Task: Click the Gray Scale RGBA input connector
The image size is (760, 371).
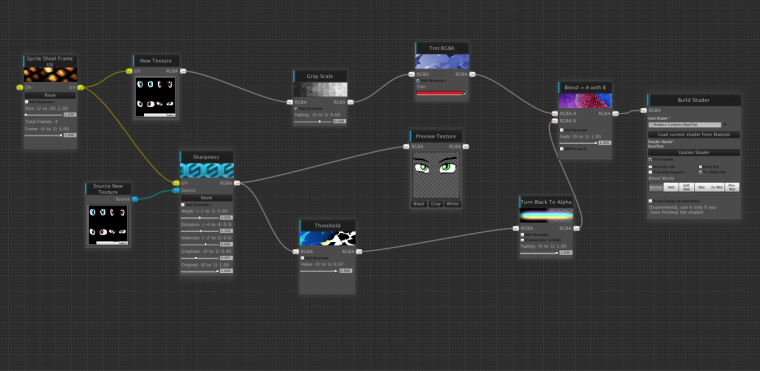Action: pyautogui.click(x=290, y=102)
